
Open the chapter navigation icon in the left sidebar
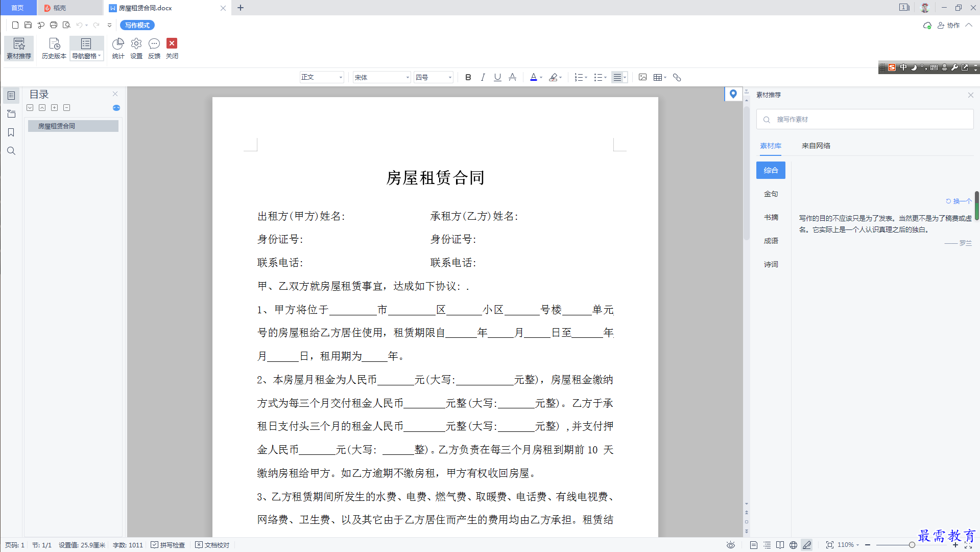tap(11, 114)
